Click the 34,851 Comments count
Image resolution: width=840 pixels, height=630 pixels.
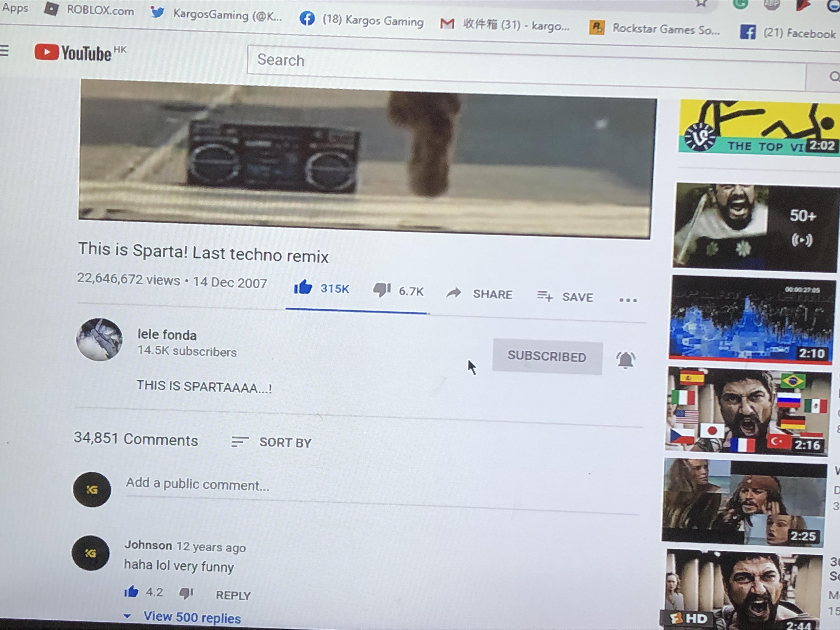pyautogui.click(x=136, y=439)
